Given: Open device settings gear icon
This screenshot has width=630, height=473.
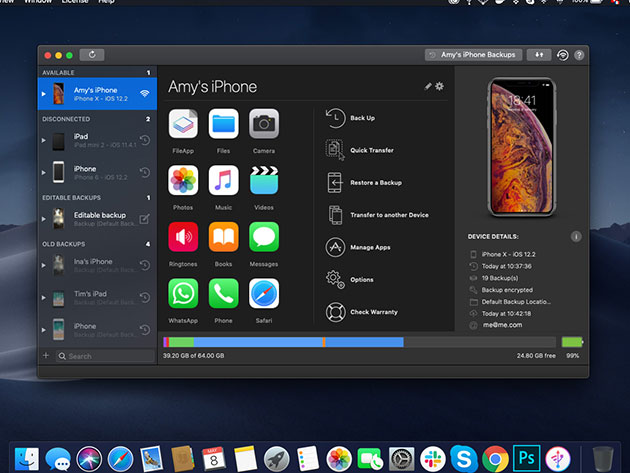Looking at the screenshot, I should 440,86.
